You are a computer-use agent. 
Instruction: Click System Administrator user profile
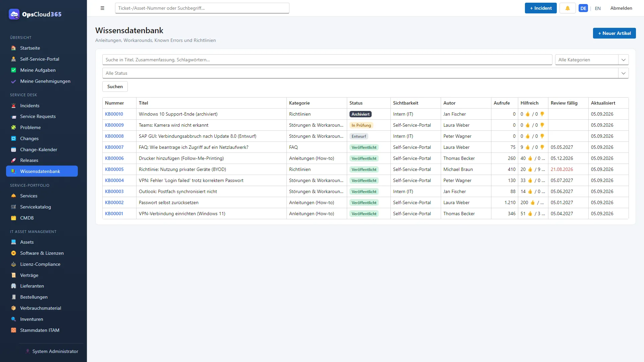pyautogui.click(x=52, y=351)
